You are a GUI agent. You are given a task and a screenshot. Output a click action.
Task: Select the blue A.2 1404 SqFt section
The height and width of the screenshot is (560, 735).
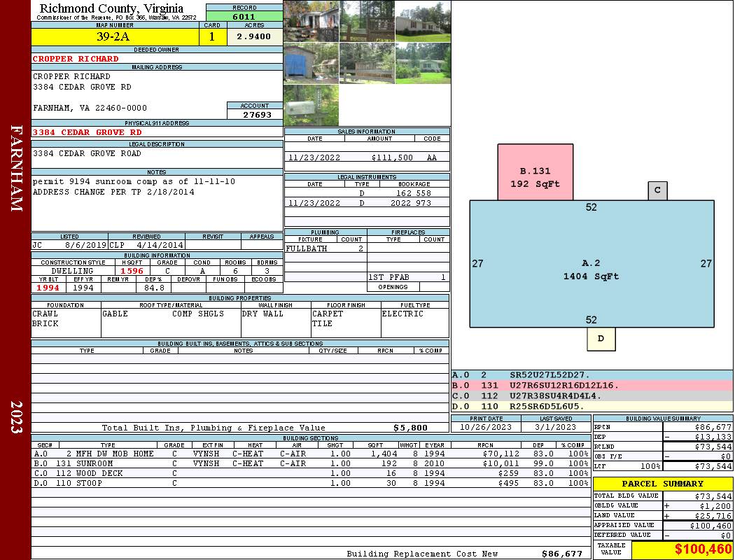(592, 264)
